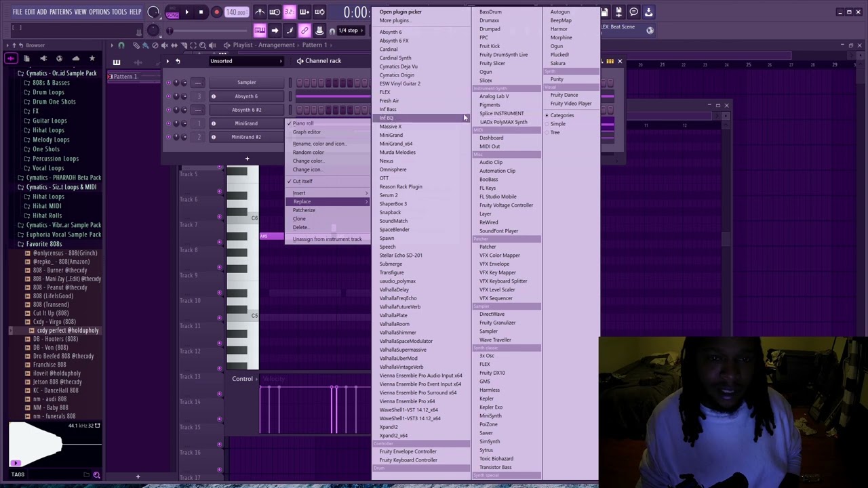Toggle the 3.2 countdown before recording icon

[x=290, y=12]
